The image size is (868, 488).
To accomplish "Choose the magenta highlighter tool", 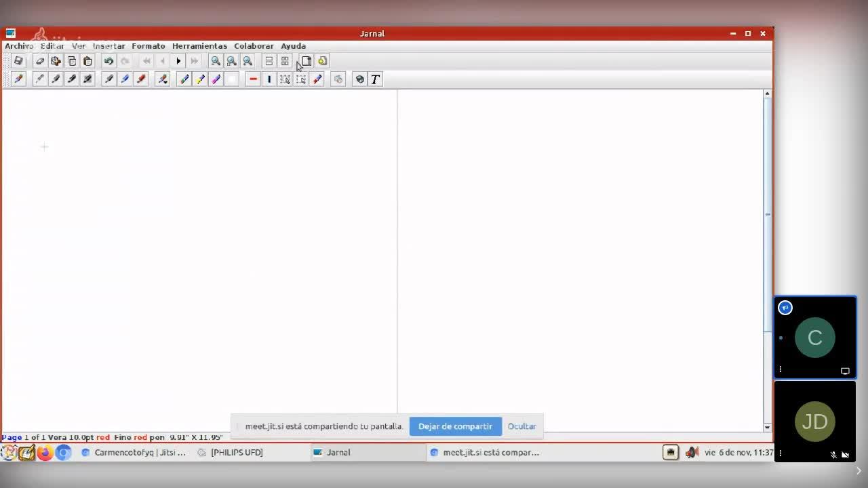I will [x=216, y=79].
